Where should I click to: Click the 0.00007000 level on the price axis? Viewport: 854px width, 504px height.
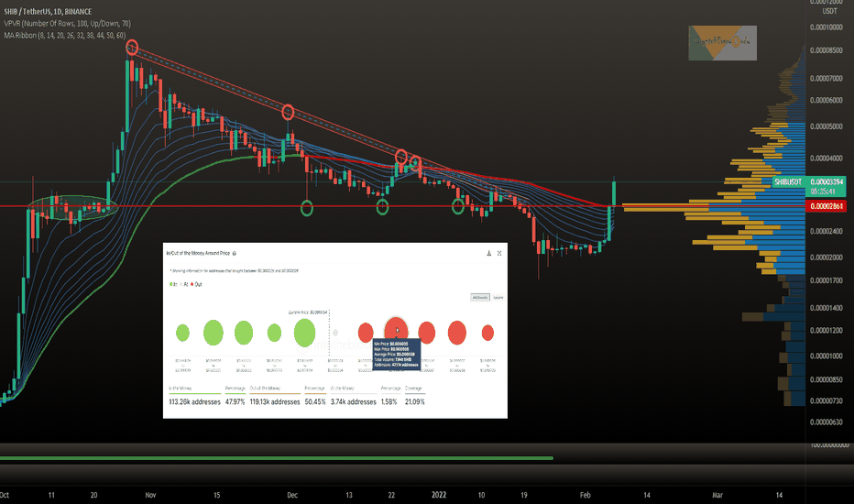click(827, 79)
